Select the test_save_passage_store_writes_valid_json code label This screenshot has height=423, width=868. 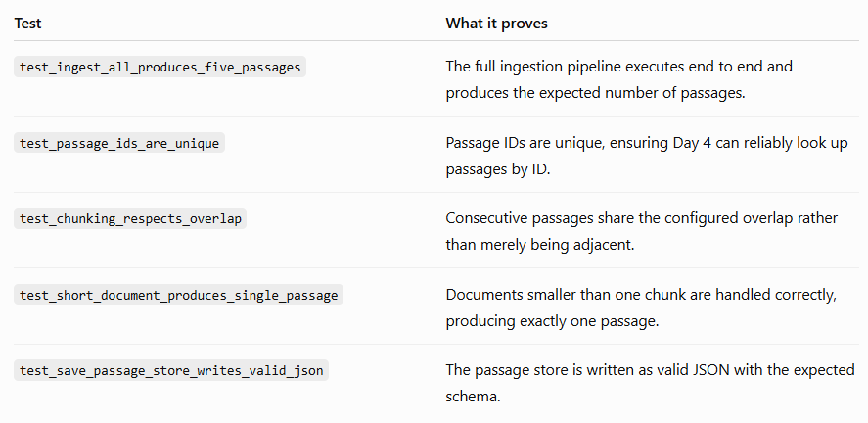[x=171, y=370]
